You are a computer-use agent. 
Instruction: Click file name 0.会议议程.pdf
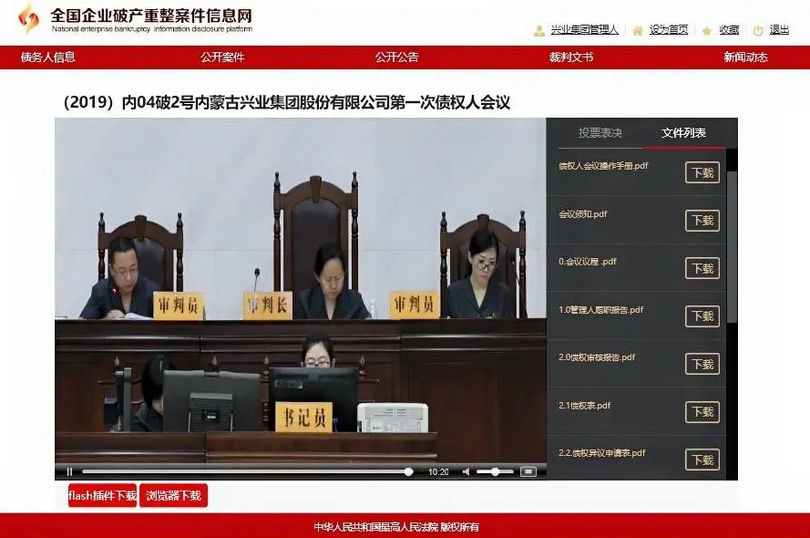pyautogui.click(x=587, y=262)
